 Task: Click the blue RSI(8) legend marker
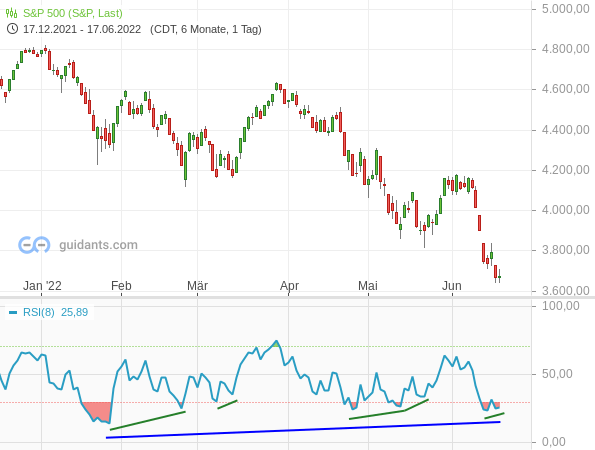(13, 313)
